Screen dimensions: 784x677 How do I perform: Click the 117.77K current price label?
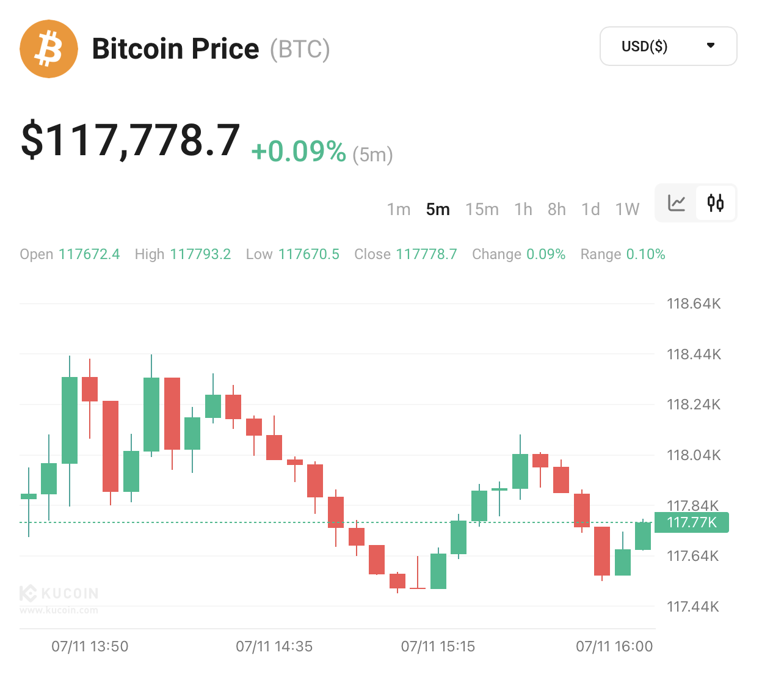(x=692, y=522)
